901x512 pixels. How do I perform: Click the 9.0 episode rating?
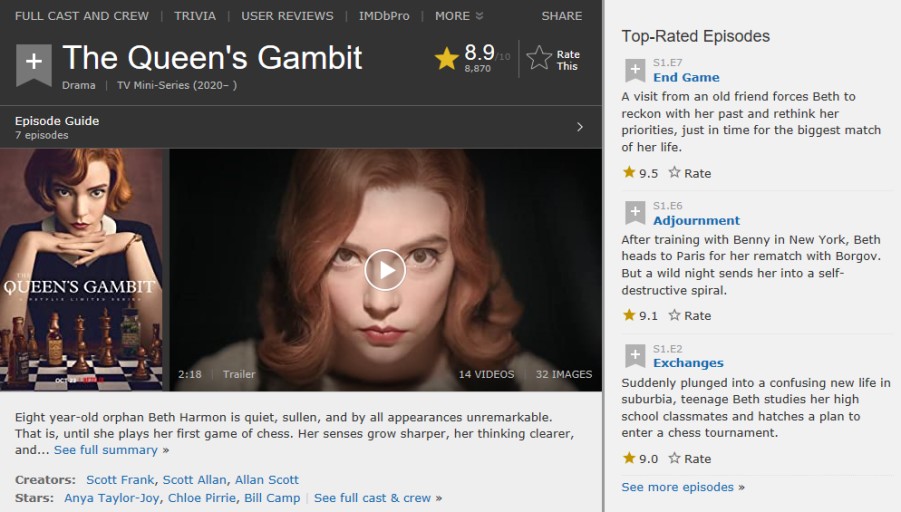point(648,459)
